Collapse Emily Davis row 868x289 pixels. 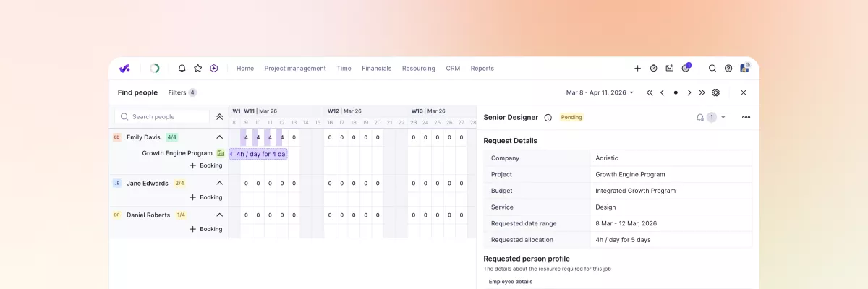(x=219, y=137)
